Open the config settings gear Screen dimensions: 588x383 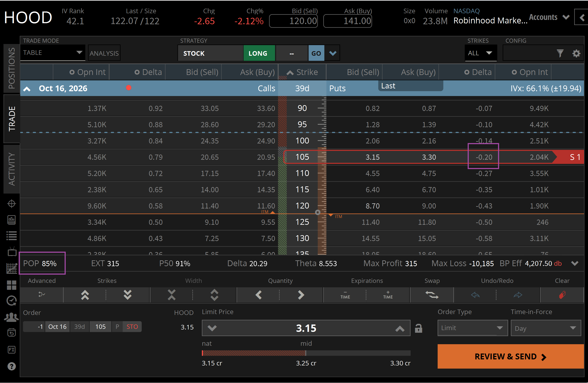[576, 53]
